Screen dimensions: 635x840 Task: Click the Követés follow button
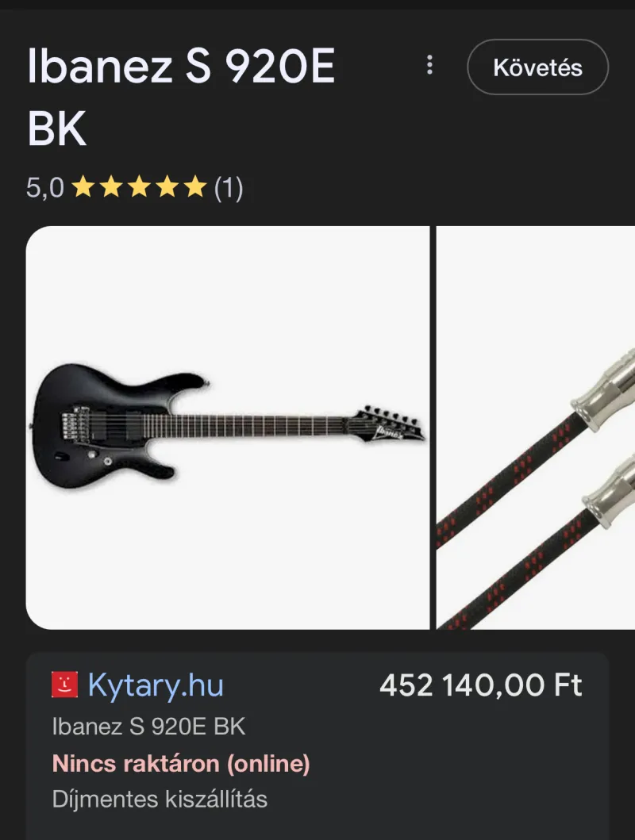pos(537,67)
